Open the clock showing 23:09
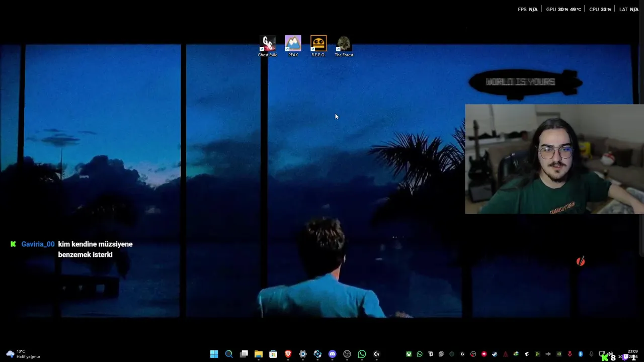This screenshot has width=644, height=362. click(x=633, y=351)
